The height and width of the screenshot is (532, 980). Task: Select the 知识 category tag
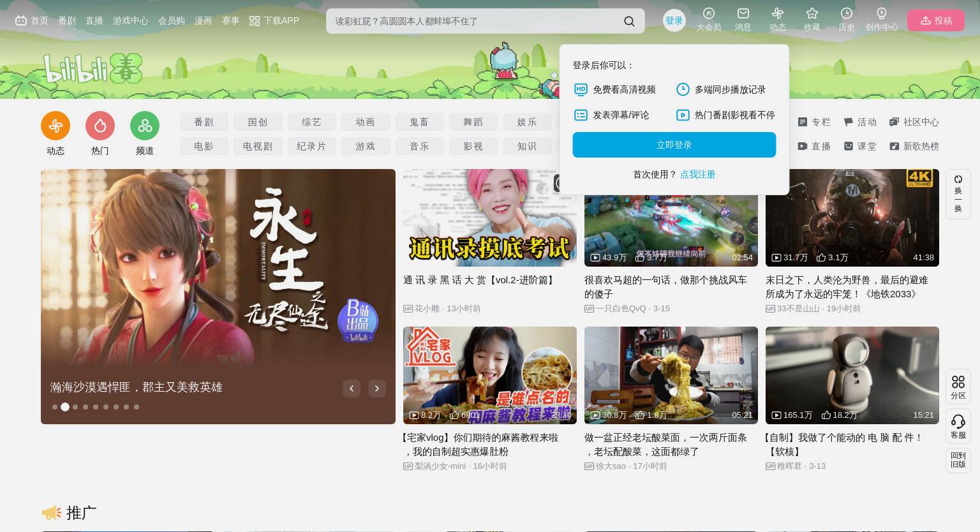click(x=527, y=146)
